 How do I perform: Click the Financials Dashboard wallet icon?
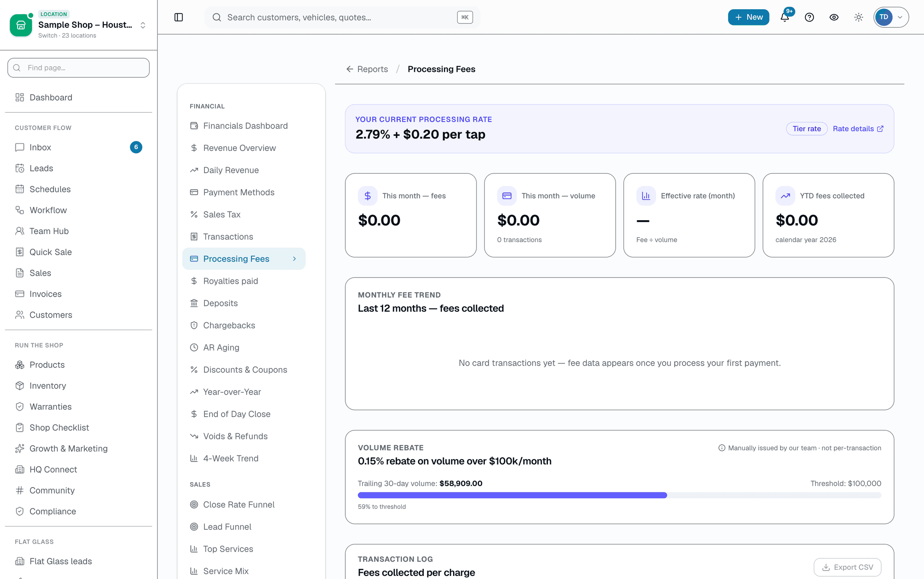(x=194, y=126)
